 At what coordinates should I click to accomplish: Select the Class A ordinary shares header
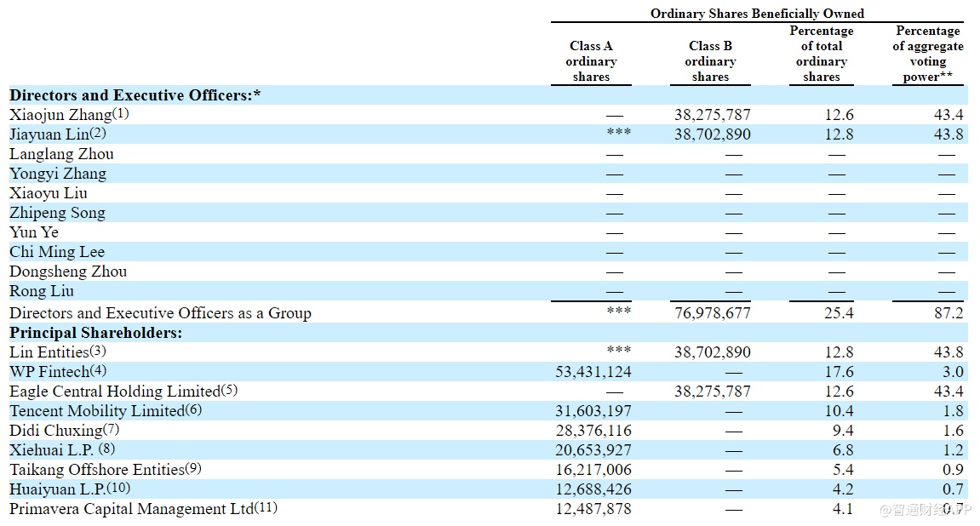[591, 61]
